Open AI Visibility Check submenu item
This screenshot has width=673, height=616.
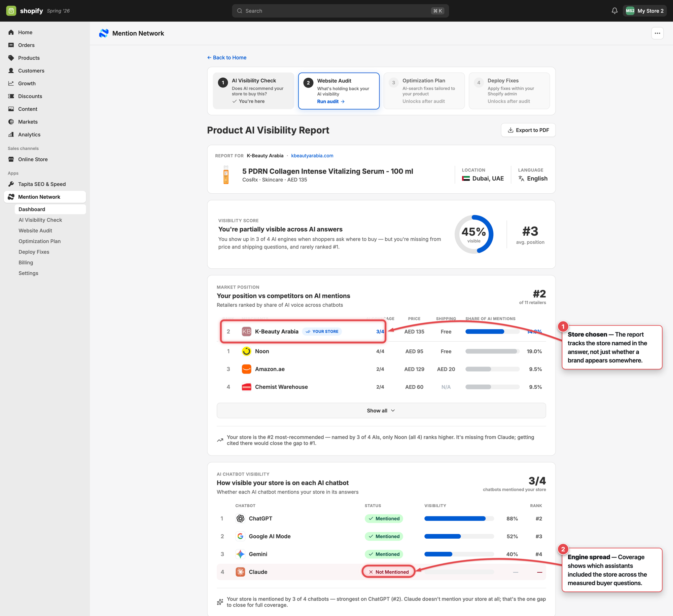point(40,220)
